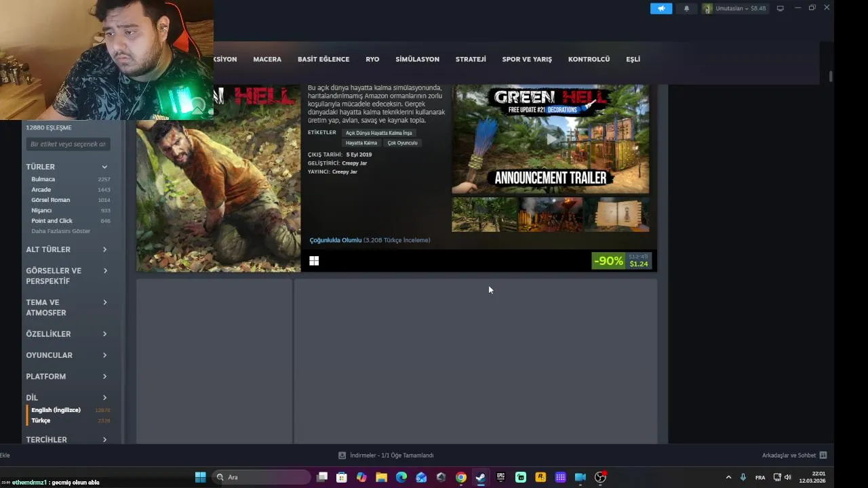Click the Steam taskbar icon

481,477
